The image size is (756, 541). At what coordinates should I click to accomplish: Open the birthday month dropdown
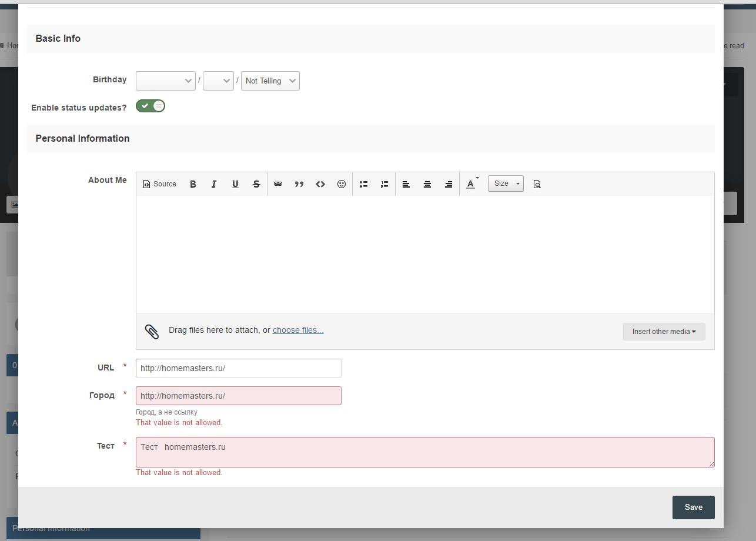click(x=166, y=81)
